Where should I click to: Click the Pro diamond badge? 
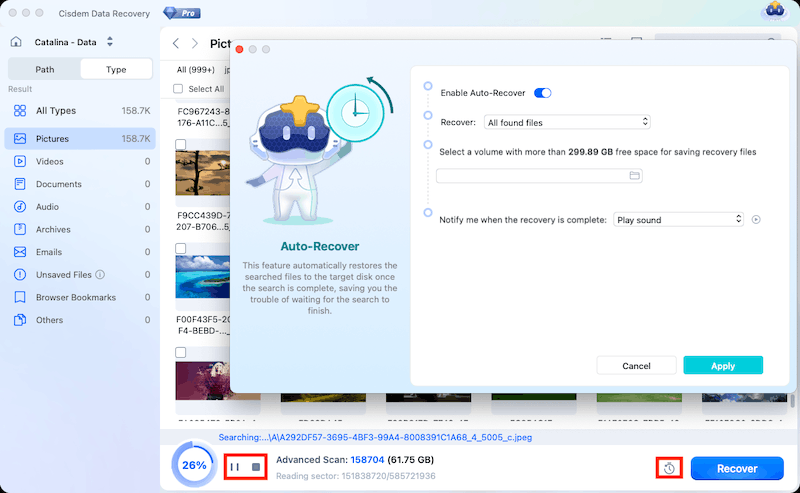tap(182, 13)
